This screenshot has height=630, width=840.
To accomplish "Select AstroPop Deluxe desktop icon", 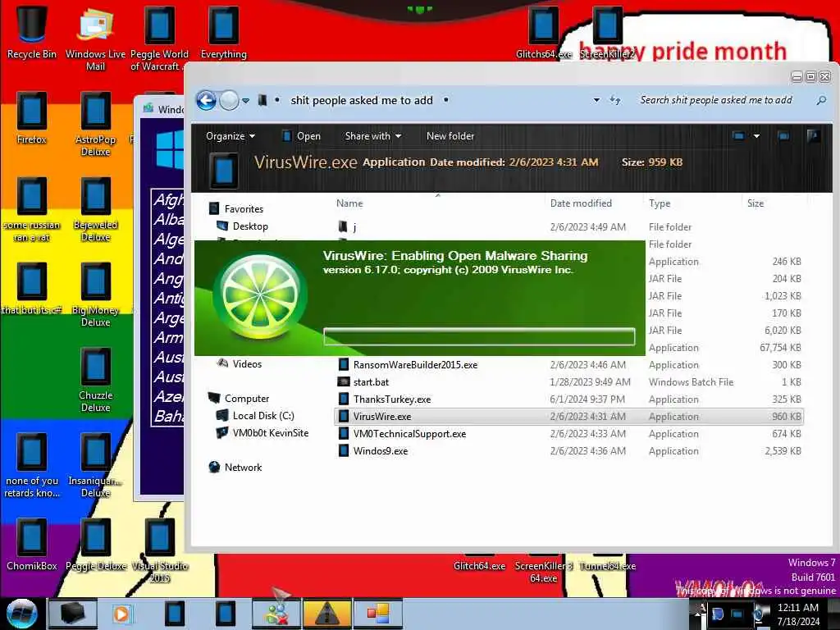I will [95, 125].
